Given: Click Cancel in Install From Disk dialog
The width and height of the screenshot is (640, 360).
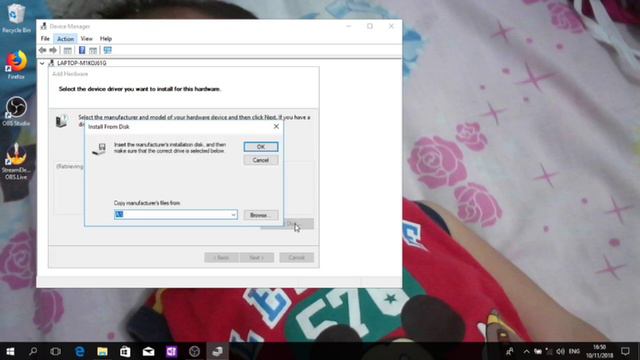Looking at the screenshot, I should [261, 160].
